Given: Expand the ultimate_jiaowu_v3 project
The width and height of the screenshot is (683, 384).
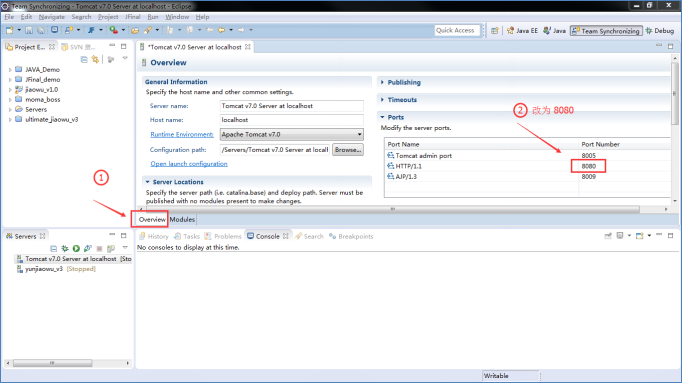Looking at the screenshot, I should pyautogui.click(x=10, y=120).
